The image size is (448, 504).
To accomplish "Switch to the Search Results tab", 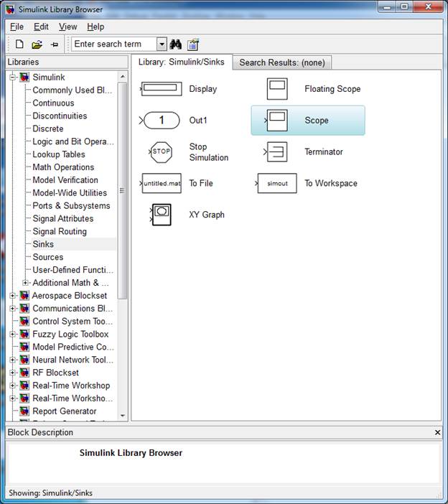I will tap(282, 62).
